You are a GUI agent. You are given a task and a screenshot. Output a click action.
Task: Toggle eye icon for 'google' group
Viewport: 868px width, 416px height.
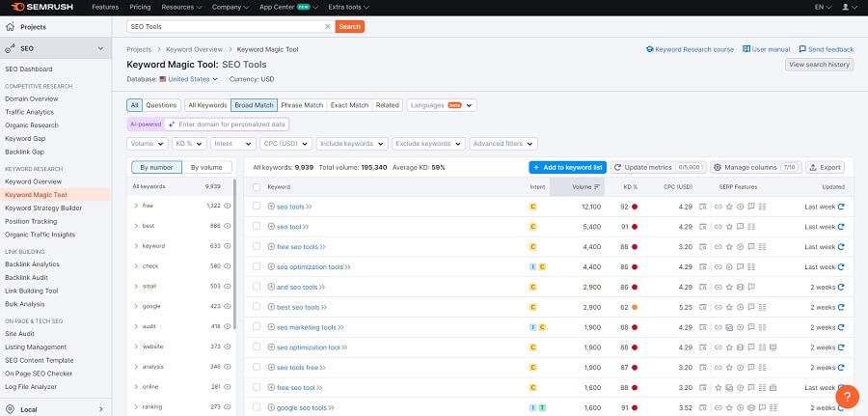click(227, 306)
